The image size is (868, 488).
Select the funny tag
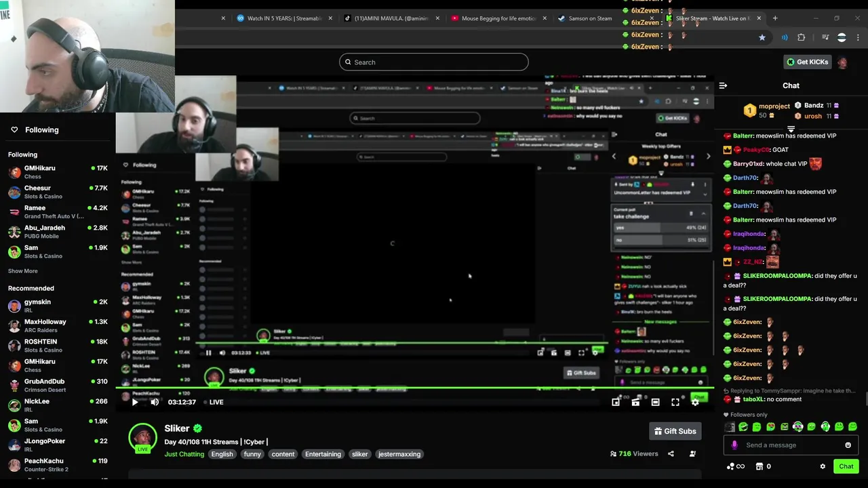click(x=252, y=454)
